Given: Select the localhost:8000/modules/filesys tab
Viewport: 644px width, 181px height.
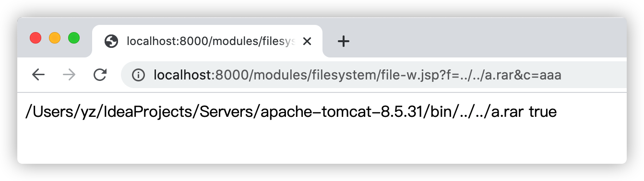Looking at the screenshot, I should coord(207,42).
